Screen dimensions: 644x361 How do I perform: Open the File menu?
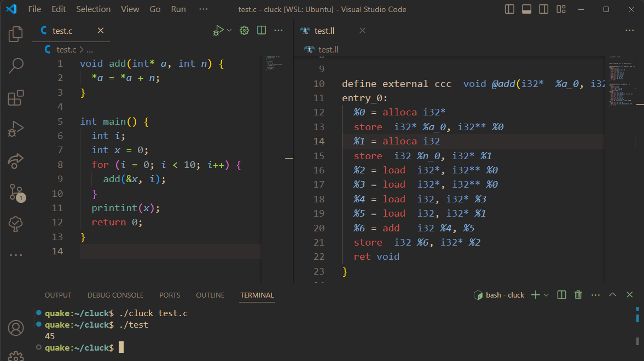(34, 9)
